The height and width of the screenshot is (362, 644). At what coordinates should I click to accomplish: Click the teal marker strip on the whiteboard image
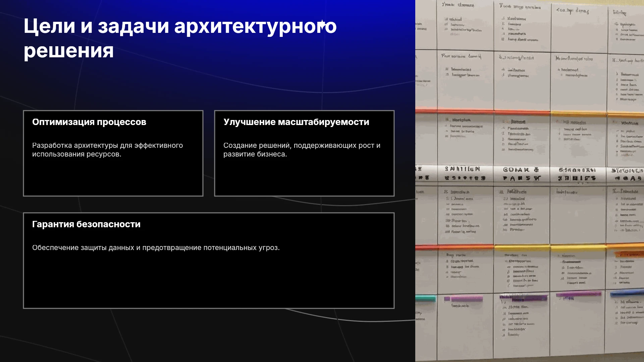[425, 298]
